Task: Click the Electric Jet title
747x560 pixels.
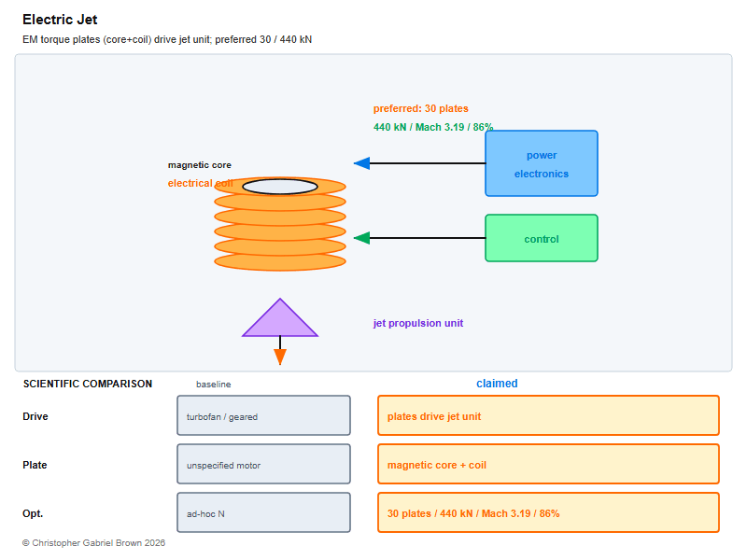Action: (x=60, y=20)
